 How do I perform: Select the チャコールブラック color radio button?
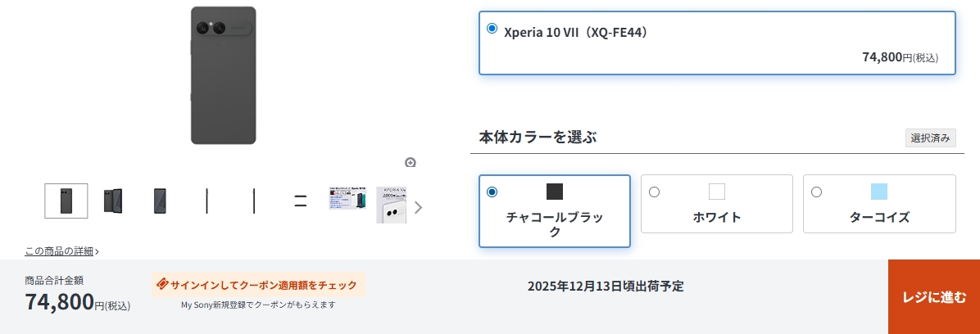(x=492, y=192)
